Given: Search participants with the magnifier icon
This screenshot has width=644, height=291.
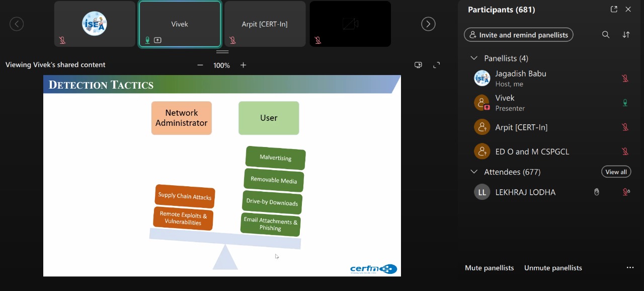Looking at the screenshot, I should pos(606,35).
